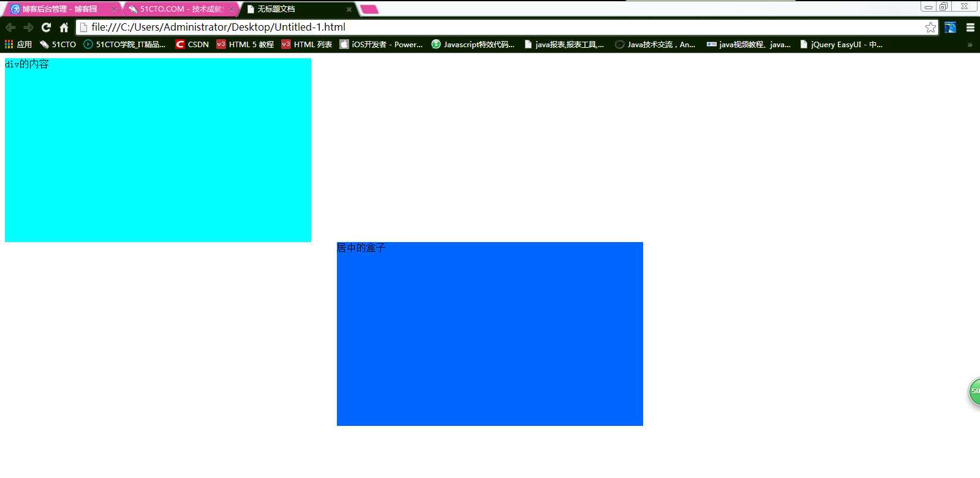The width and height of the screenshot is (980, 478).
Task: Open the Java技术交流 bookmark
Action: [x=655, y=44]
